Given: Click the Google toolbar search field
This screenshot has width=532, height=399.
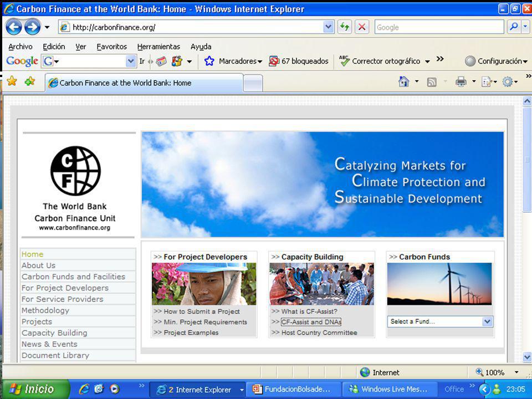Looking at the screenshot, I should (x=88, y=61).
